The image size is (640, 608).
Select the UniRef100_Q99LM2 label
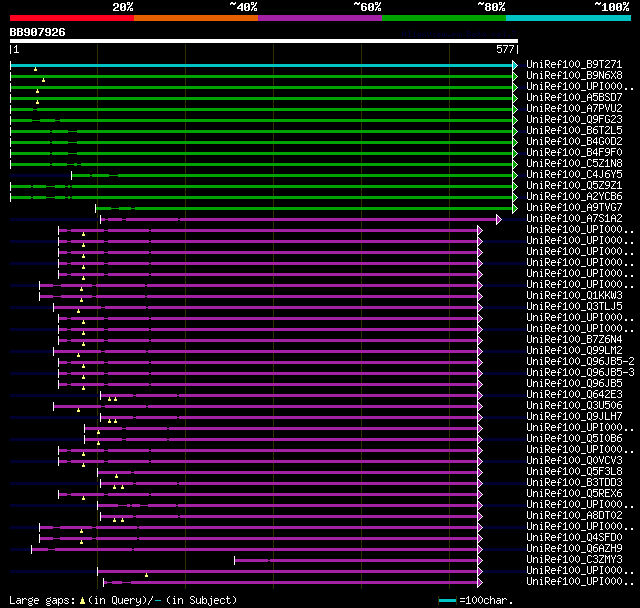[574, 351]
